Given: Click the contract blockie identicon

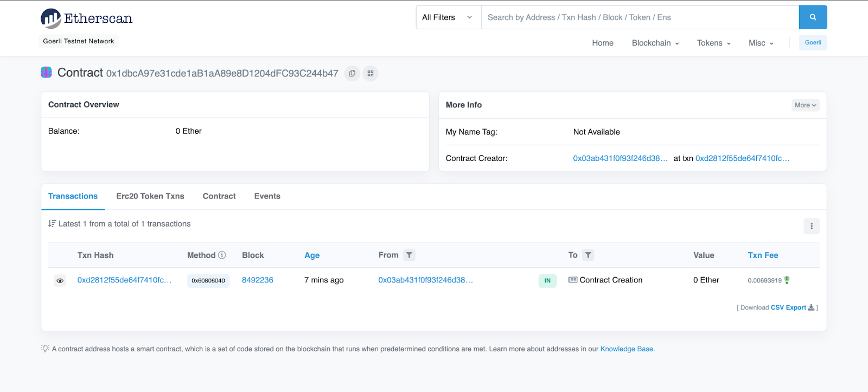Looking at the screenshot, I should click(x=46, y=72).
